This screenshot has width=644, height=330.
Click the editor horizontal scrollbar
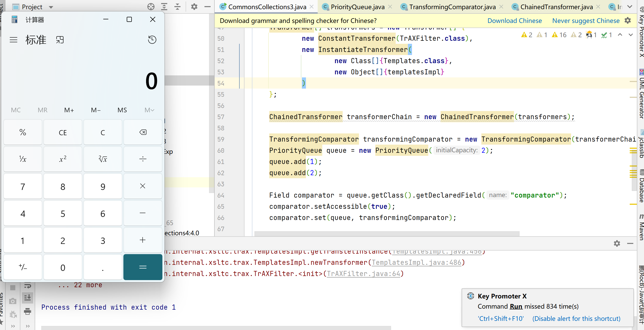(387, 233)
